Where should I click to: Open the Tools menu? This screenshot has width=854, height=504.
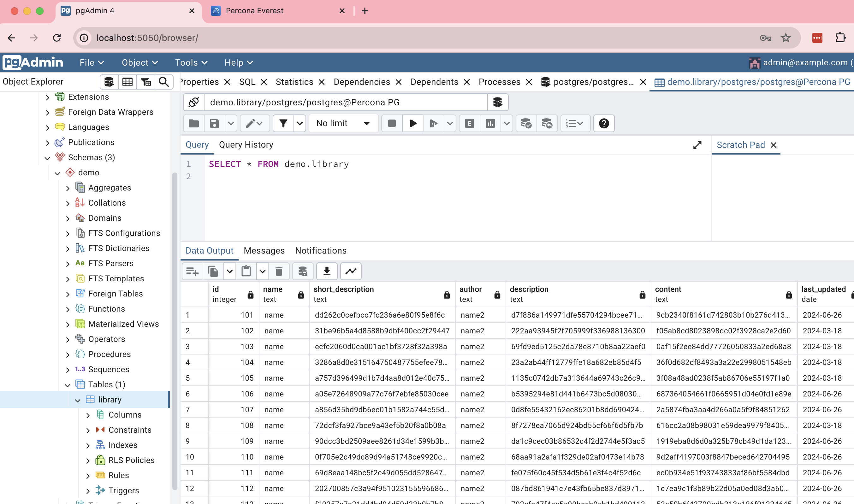point(191,63)
